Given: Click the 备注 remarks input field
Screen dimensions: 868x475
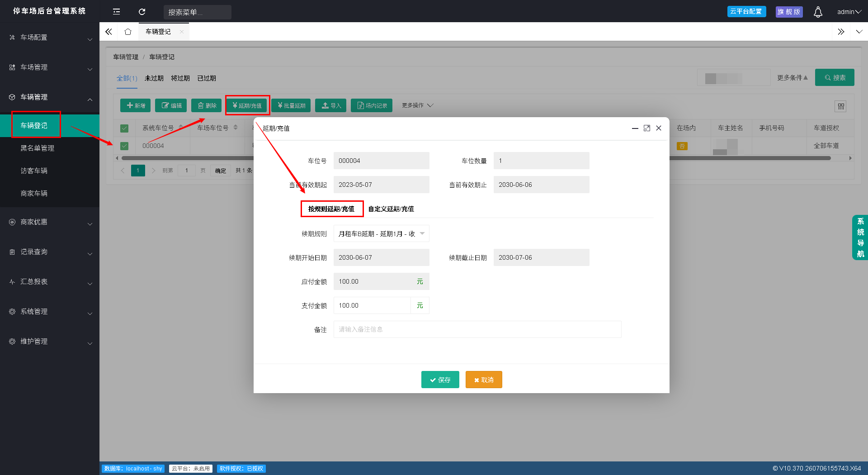Looking at the screenshot, I should pyautogui.click(x=477, y=329).
